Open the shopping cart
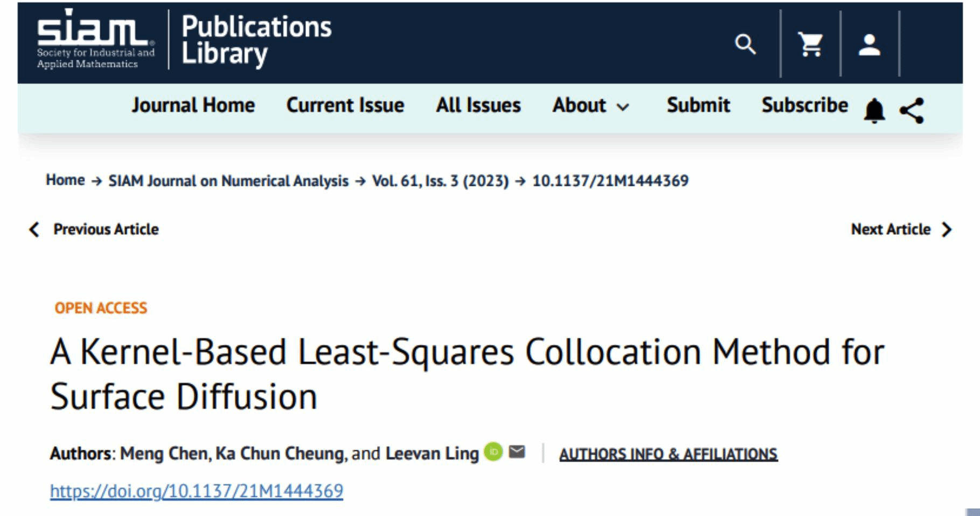Viewport: 980px width, 516px height. click(x=810, y=44)
